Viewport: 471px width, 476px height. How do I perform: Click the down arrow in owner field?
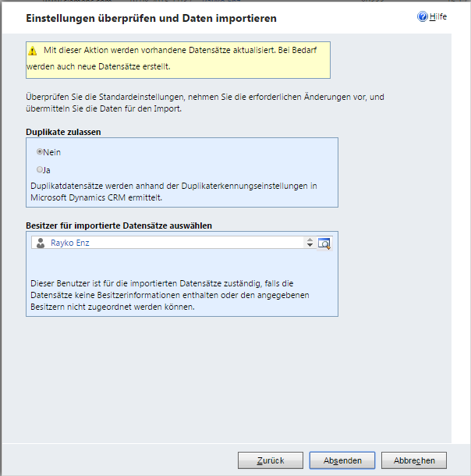(x=310, y=245)
